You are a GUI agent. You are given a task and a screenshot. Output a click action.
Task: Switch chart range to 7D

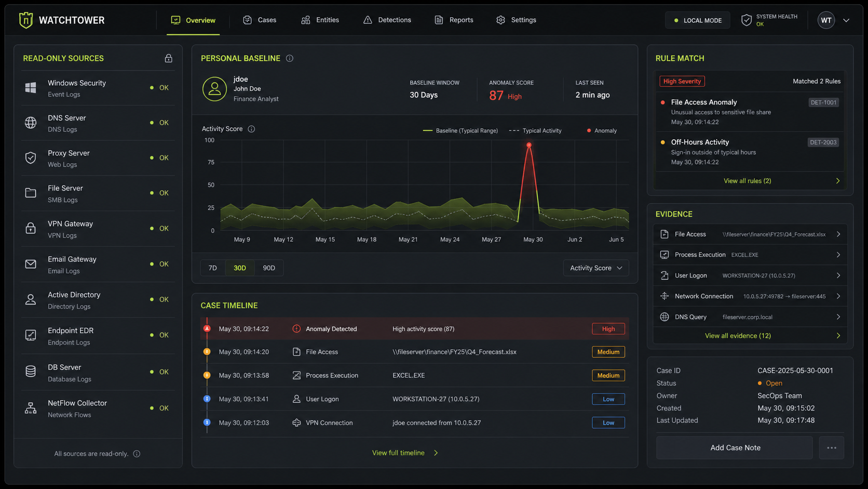click(x=212, y=268)
